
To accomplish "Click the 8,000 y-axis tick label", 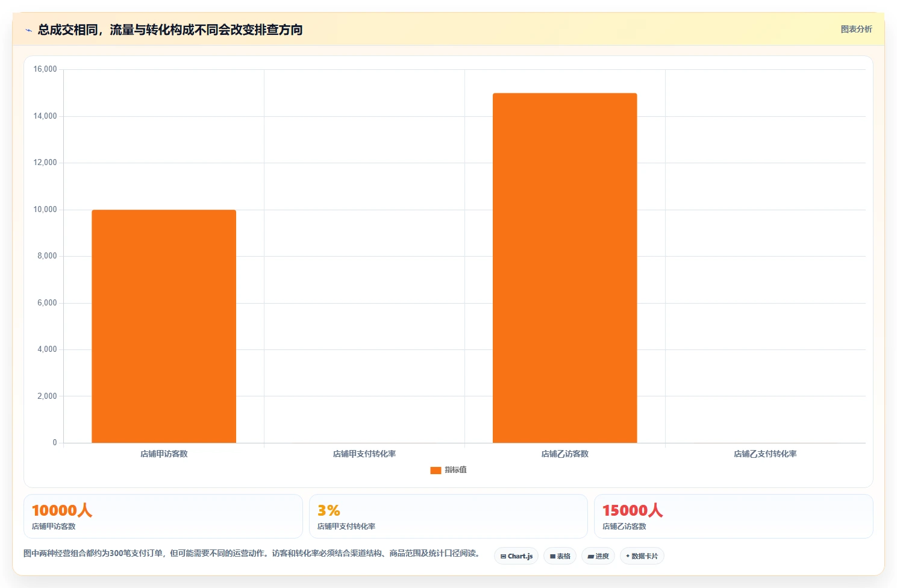I will (x=47, y=256).
